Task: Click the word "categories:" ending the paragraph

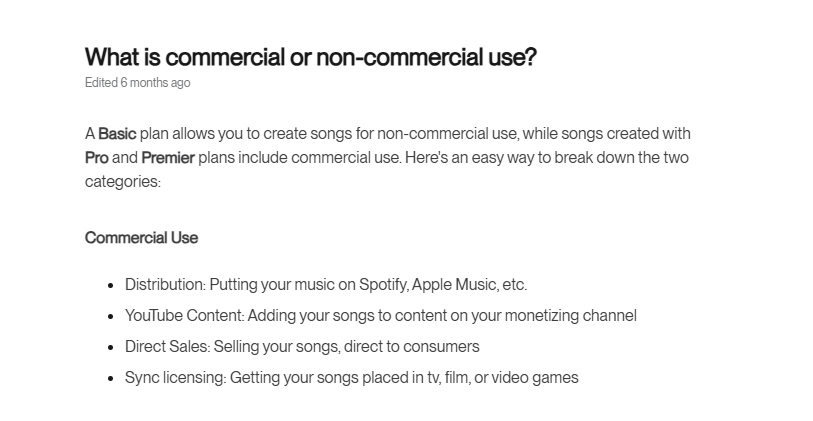Action: click(x=122, y=182)
